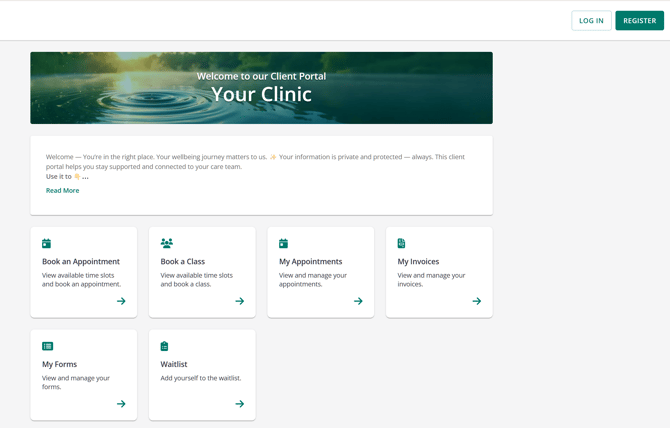Image resolution: width=670 pixels, height=428 pixels.
Task: Expand welcome text with Read More
Action: click(62, 190)
